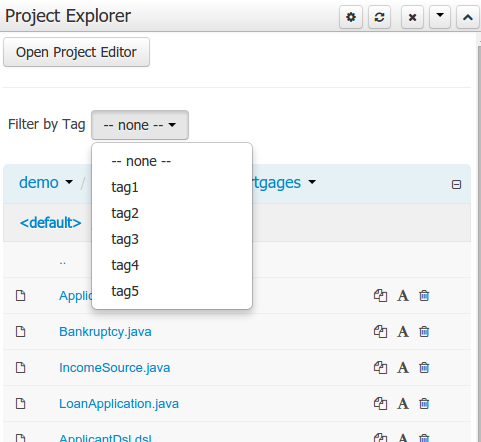
Task: Click the X close icon in Project Explorer header
Action: 412,17
